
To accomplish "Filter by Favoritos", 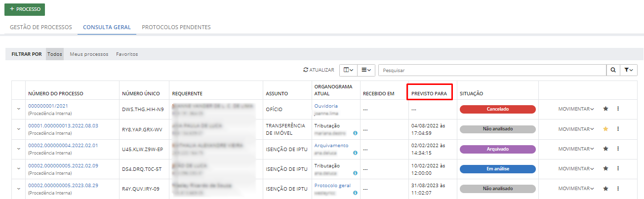I will 127,54.
